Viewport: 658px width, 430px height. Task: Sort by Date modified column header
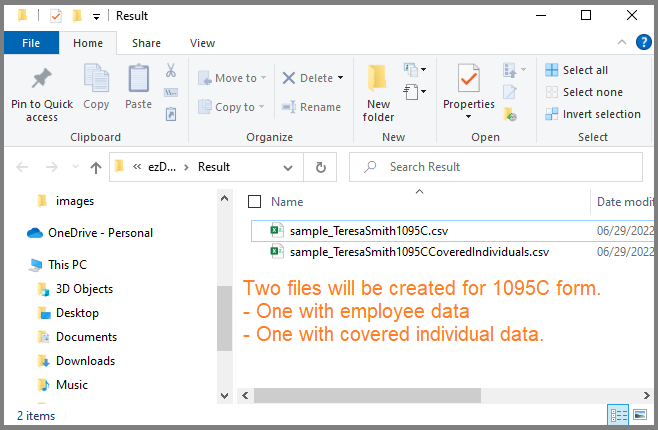pyautogui.click(x=623, y=202)
